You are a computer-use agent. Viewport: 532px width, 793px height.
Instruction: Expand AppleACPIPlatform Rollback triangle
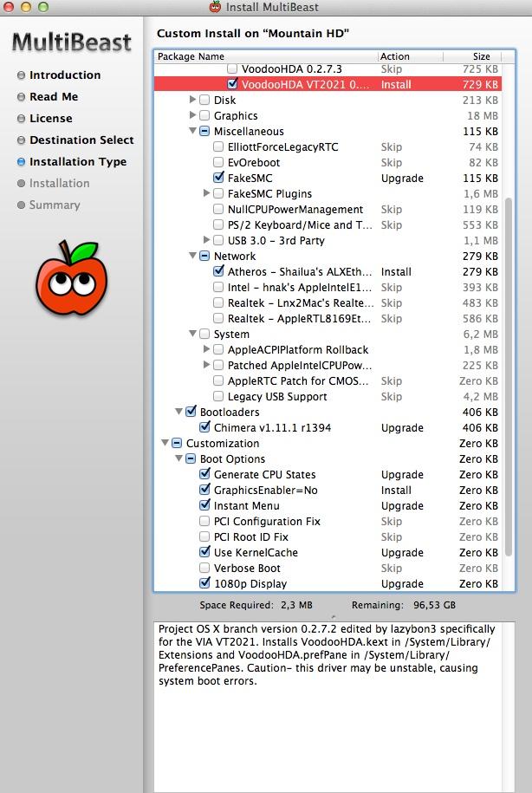tap(206, 349)
